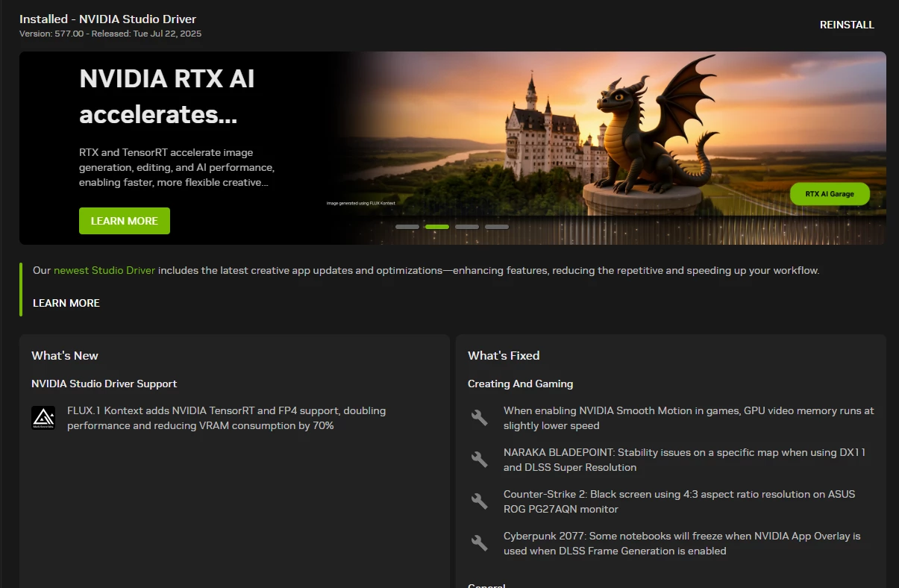This screenshot has width=899, height=588.
Task: Click the Cyberpunk 2077 notebook freeze text
Action: pos(683,543)
